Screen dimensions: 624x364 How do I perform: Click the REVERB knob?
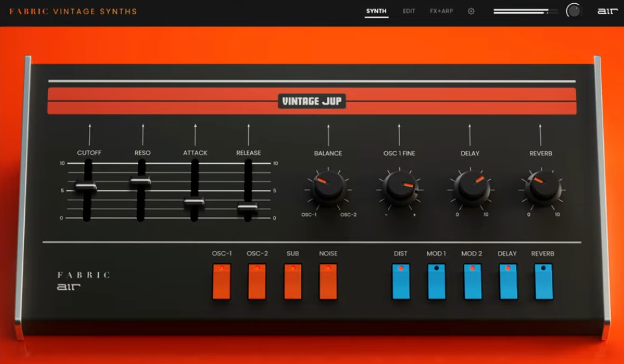point(541,188)
